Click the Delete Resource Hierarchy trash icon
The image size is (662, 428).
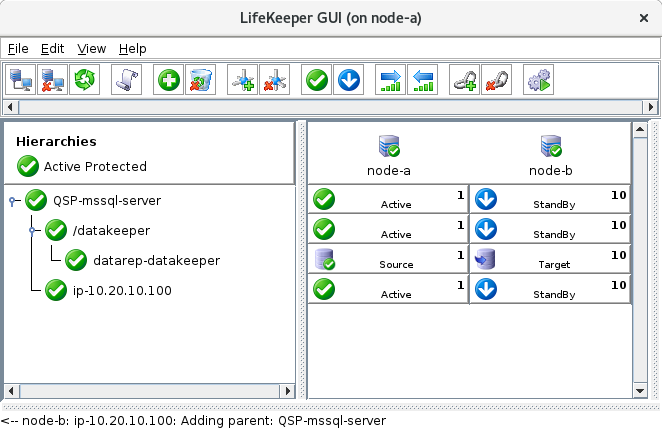tap(200, 81)
